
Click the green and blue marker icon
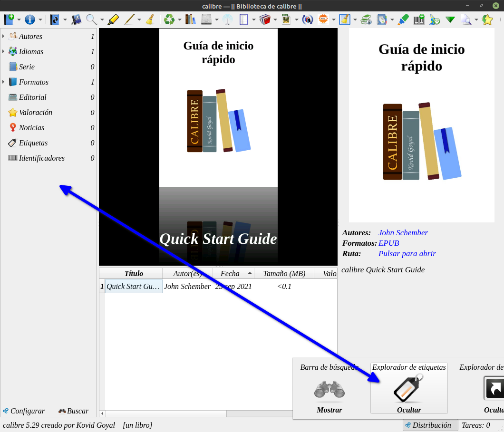403,19
